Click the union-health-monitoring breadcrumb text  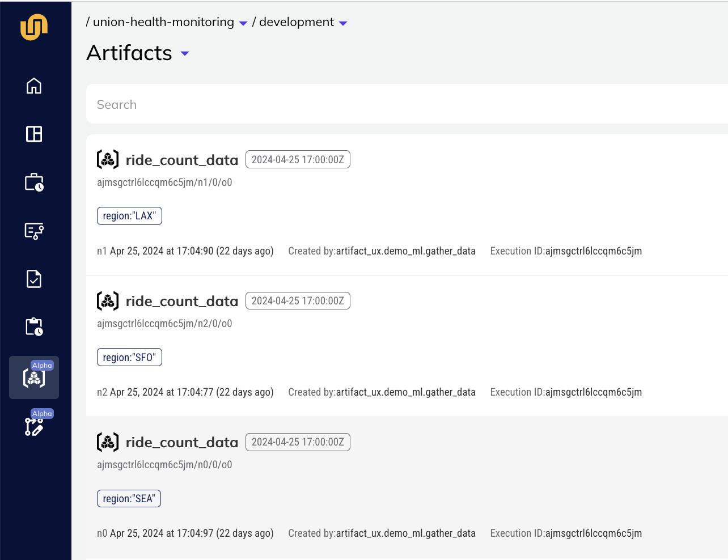click(163, 22)
